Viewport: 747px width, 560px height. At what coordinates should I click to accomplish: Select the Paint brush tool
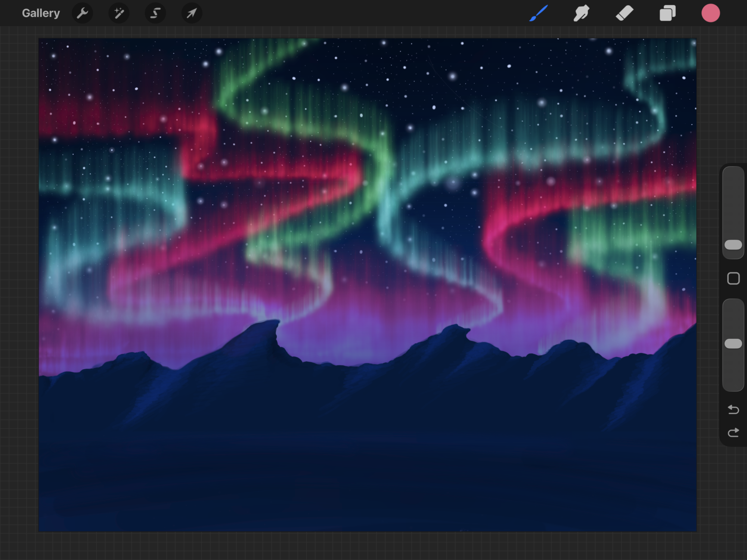click(539, 13)
